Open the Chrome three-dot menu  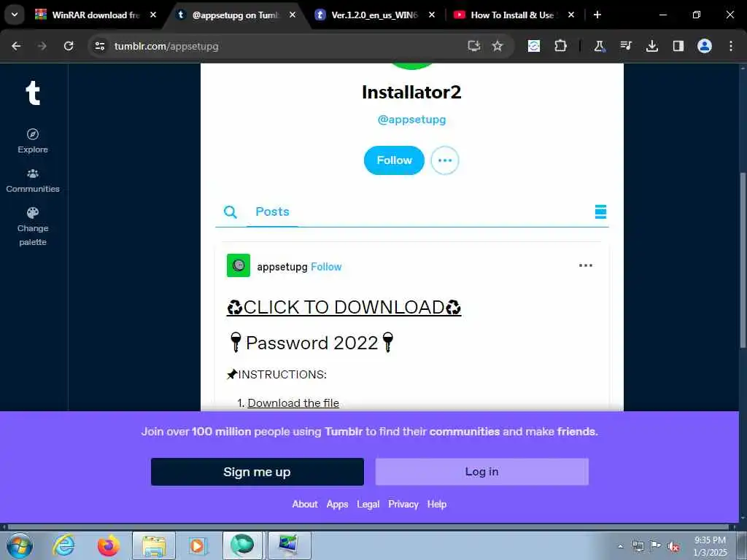coord(731,46)
